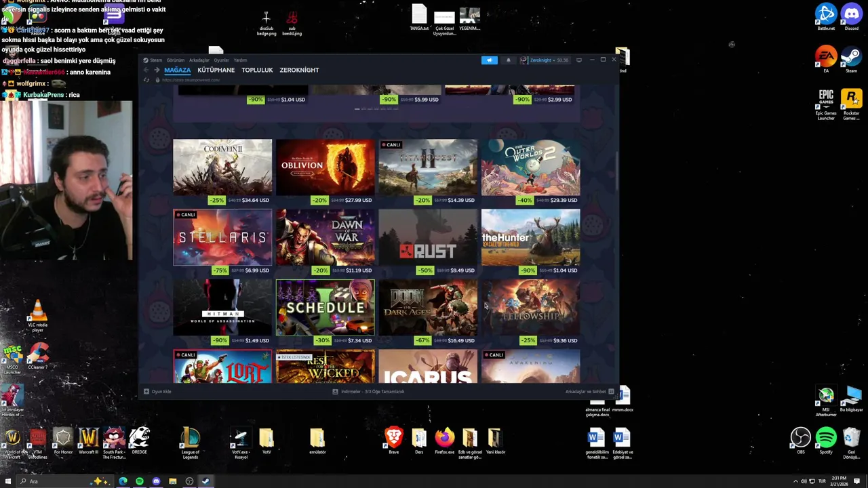Open the Oblivion Remastered game tile
Image resolution: width=868 pixels, height=488 pixels.
pos(325,167)
